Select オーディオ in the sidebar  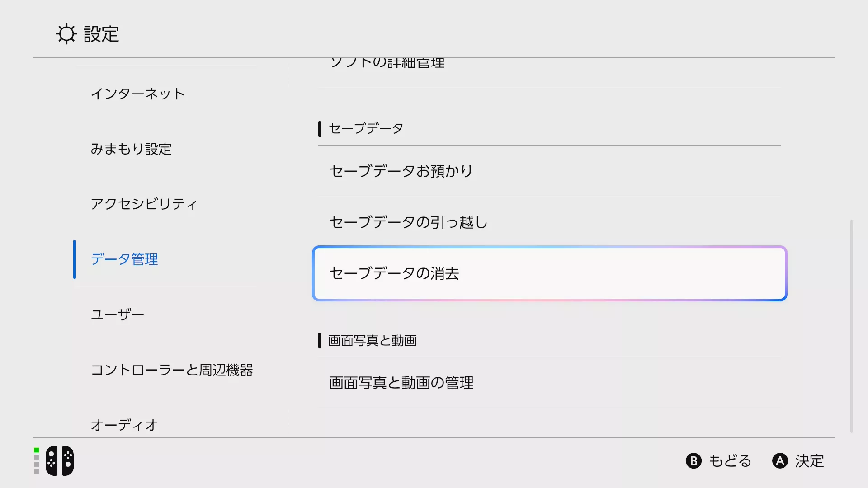124,424
